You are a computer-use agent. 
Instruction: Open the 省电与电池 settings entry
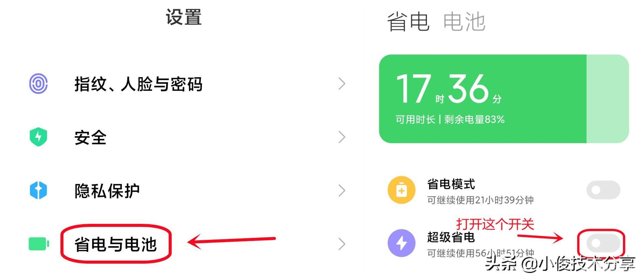point(116,244)
